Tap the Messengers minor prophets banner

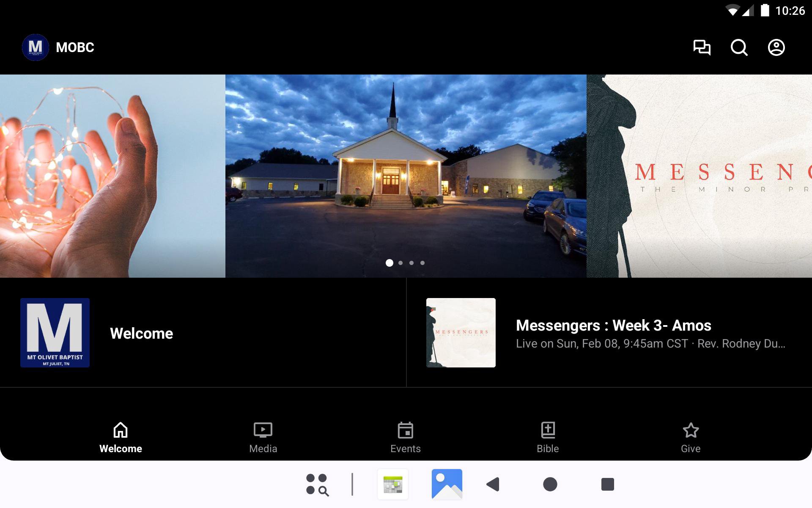pos(700,176)
